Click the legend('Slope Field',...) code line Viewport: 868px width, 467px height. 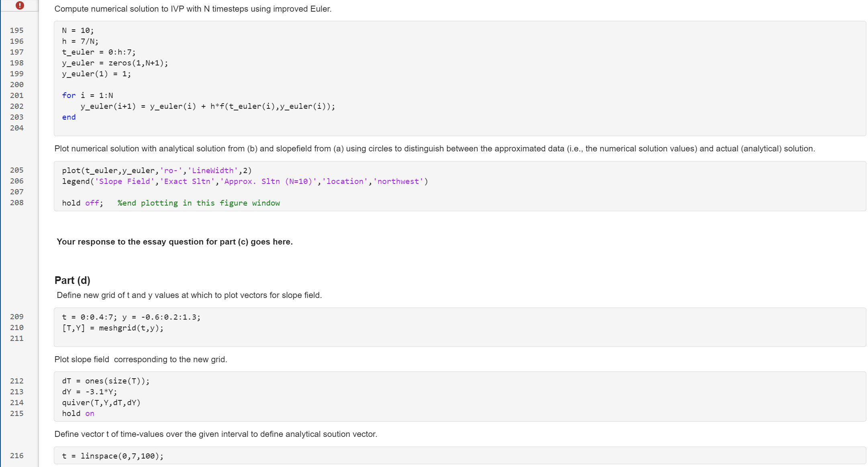coord(245,181)
